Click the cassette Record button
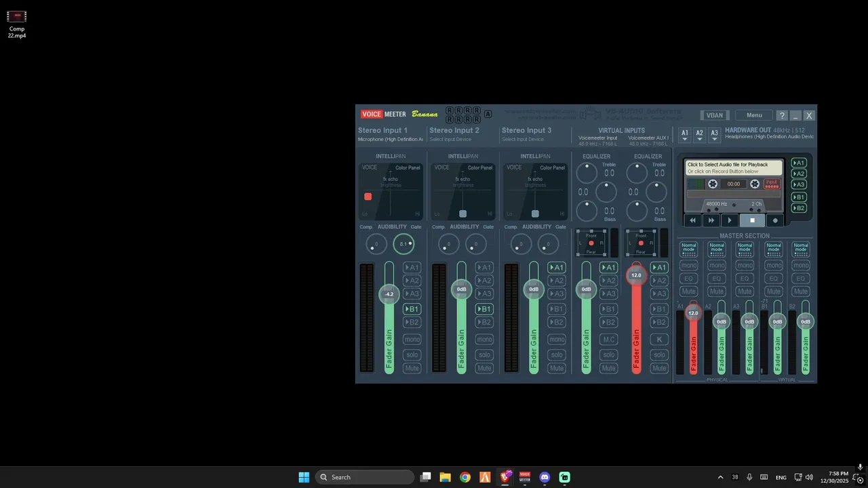868x488 pixels. (x=775, y=220)
